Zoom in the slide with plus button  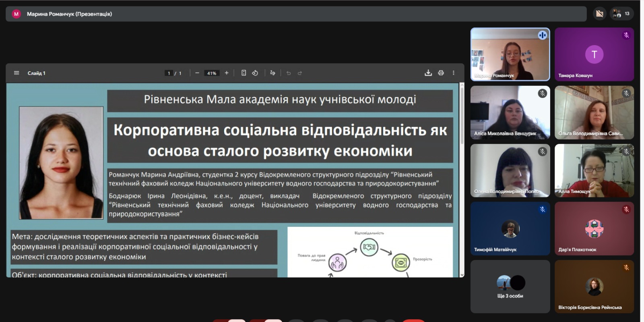coord(227,73)
